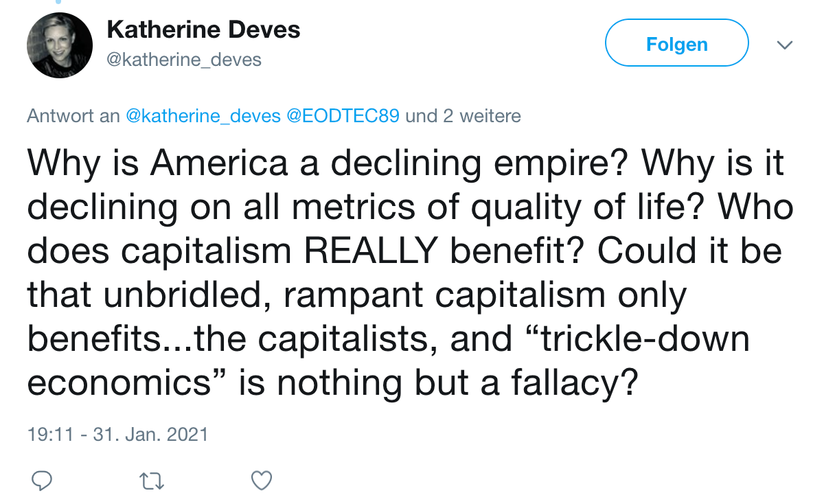This screenshot has height=504, width=824.
Task: Click the @katherine_deves handle under the name
Action: [184, 60]
